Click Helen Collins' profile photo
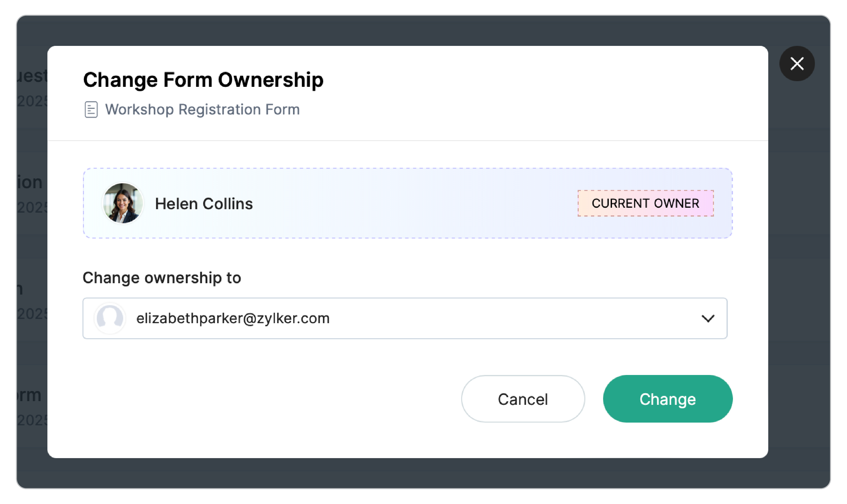The image size is (847, 504). pos(123,203)
